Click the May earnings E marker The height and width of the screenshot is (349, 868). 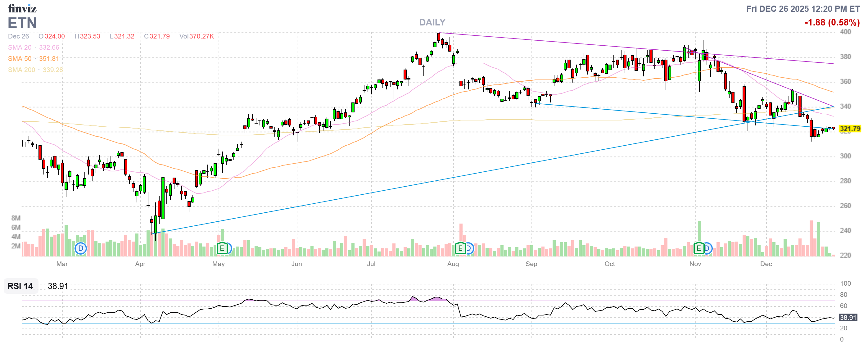coord(222,249)
